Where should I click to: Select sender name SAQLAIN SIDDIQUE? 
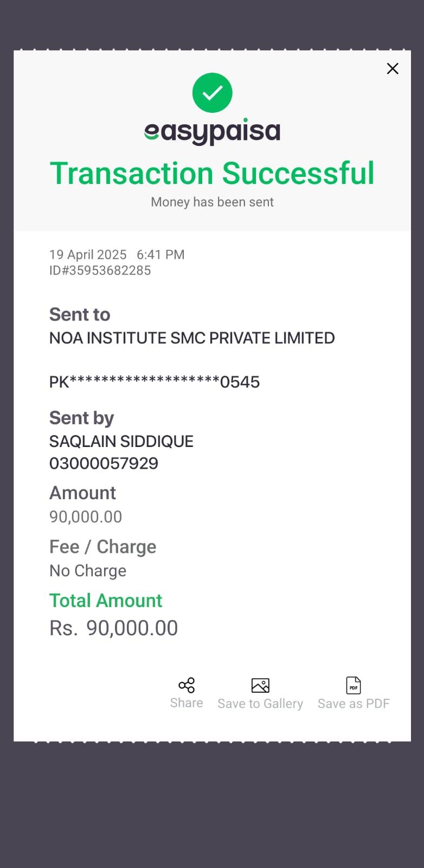point(121,442)
